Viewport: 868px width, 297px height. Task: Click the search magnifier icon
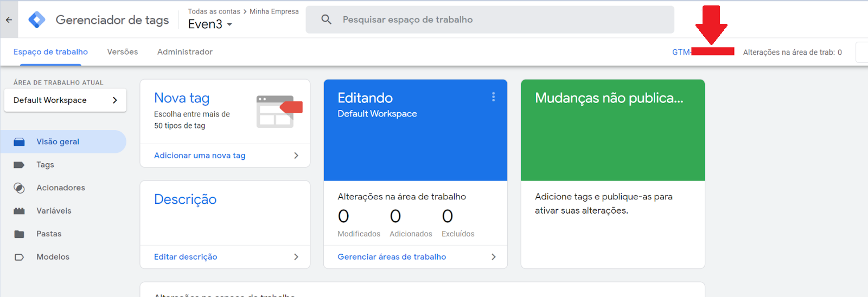(x=326, y=20)
